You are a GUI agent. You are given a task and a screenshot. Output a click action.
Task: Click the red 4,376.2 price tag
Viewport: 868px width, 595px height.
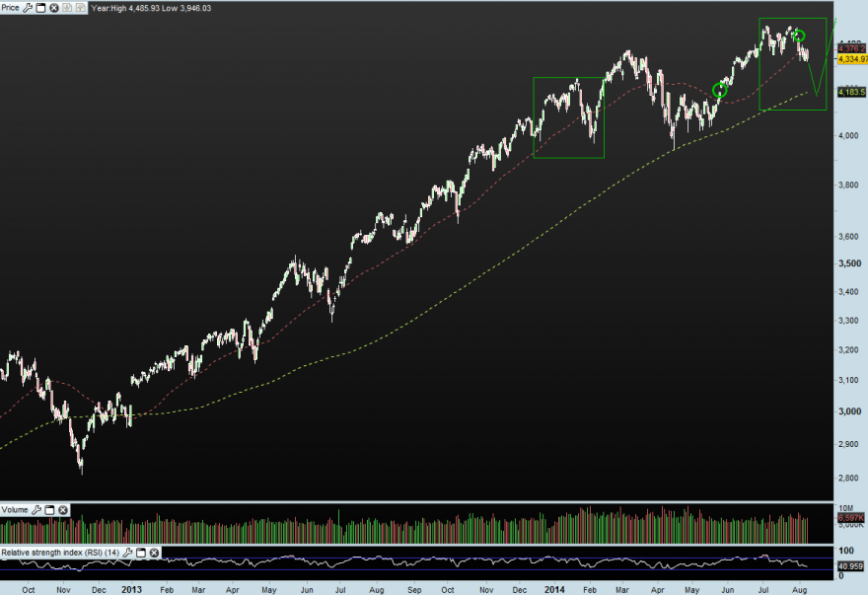pos(852,48)
